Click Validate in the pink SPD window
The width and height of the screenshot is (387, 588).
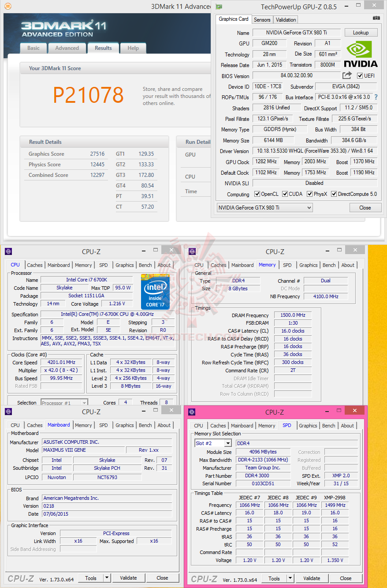pos(312,578)
